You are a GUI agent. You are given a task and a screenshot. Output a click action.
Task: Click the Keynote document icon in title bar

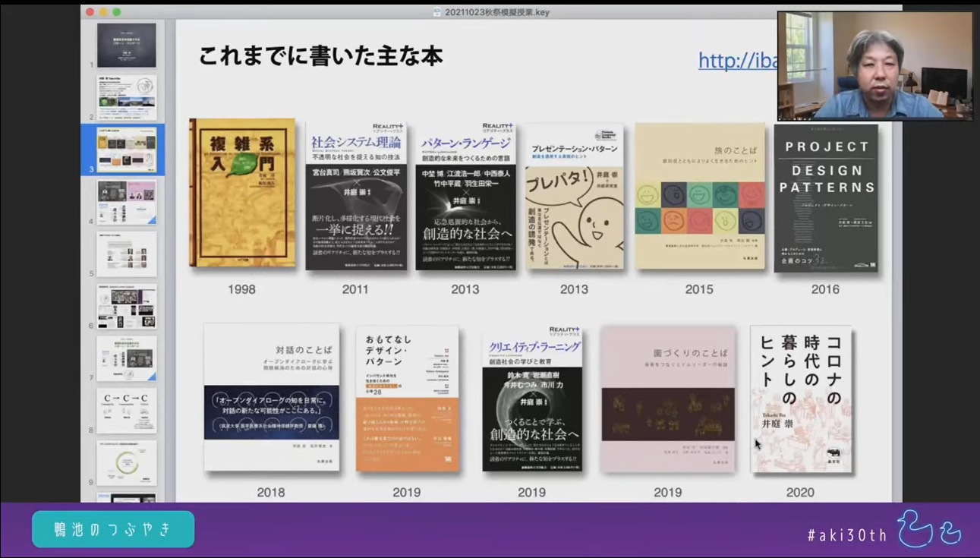coord(436,12)
